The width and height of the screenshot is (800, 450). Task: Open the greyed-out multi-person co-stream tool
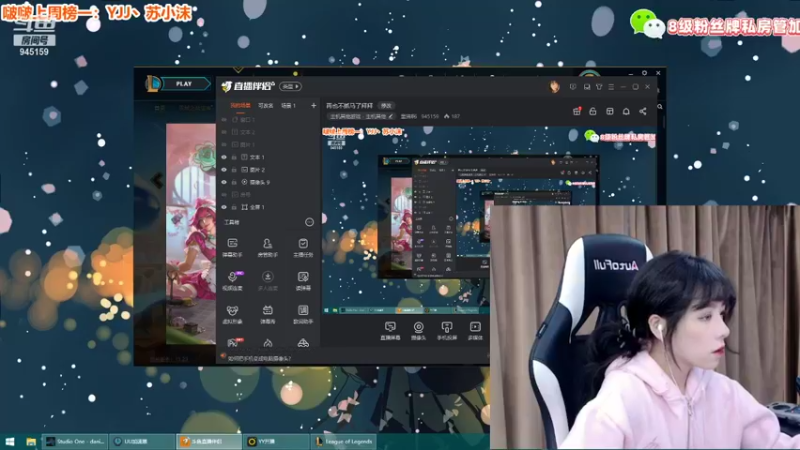pos(267,281)
